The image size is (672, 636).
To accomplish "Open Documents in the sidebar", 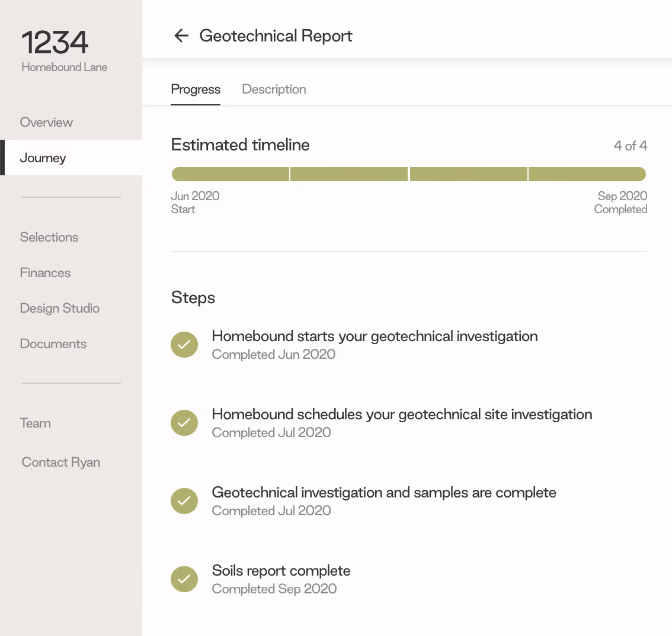I will [53, 344].
